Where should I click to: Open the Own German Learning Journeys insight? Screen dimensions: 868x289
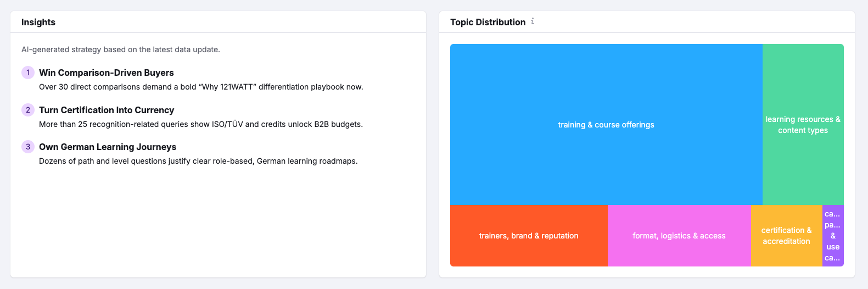click(x=108, y=147)
